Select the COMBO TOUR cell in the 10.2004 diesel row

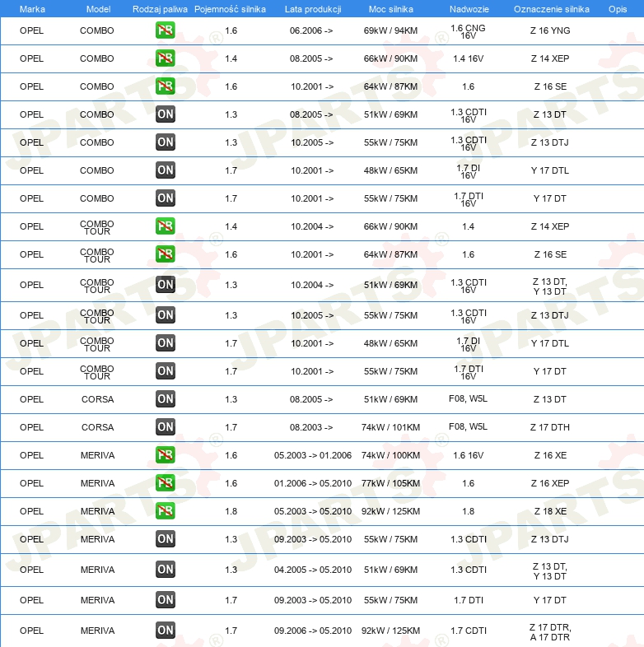pyautogui.click(x=97, y=286)
